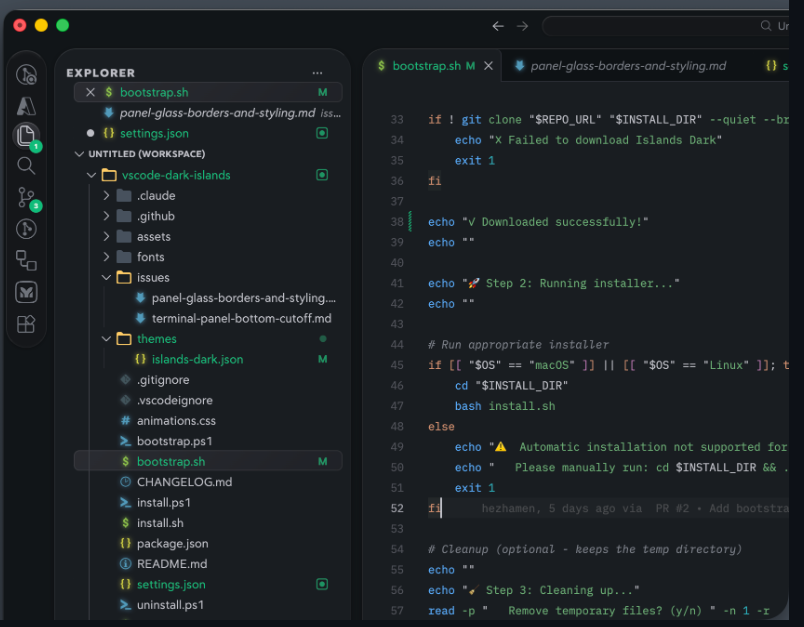Image resolution: width=804 pixels, height=627 pixels.
Task: Open uninstall.ps1 file
Action: (x=208, y=605)
